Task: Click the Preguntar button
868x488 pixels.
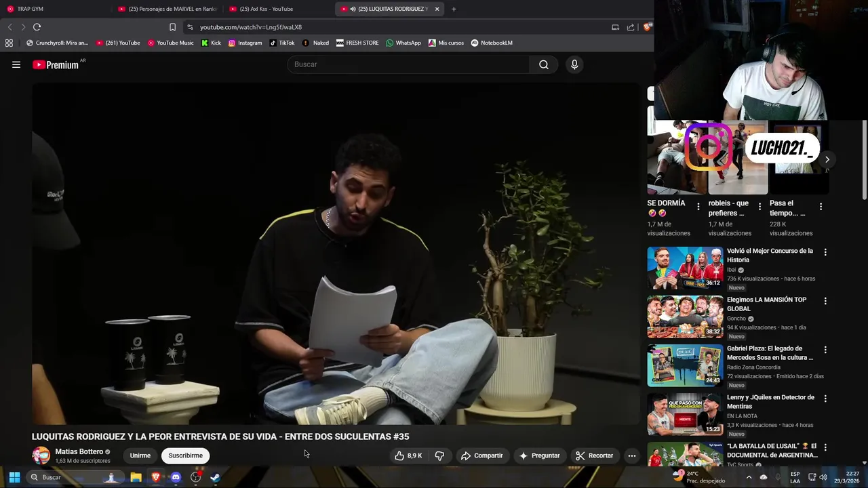Action: point(539,455)
